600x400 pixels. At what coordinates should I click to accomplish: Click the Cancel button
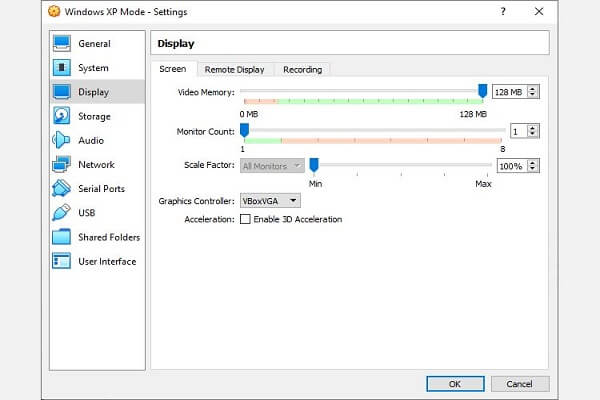[x=520, y=384]
